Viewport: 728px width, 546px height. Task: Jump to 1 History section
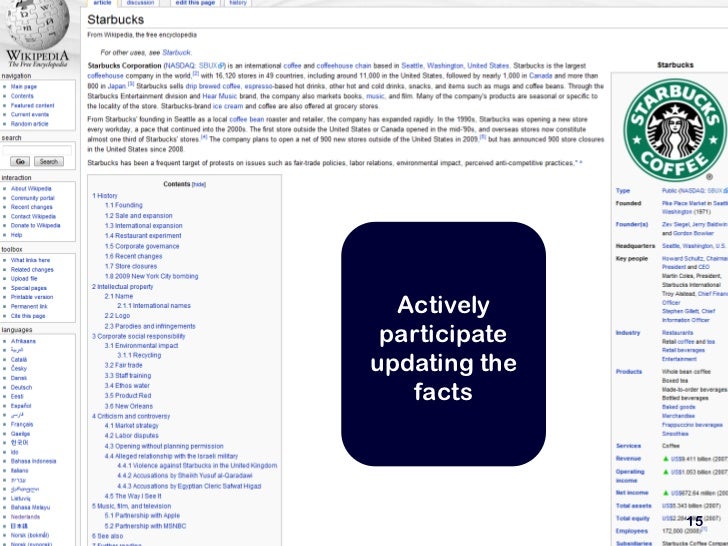point(104,196)
